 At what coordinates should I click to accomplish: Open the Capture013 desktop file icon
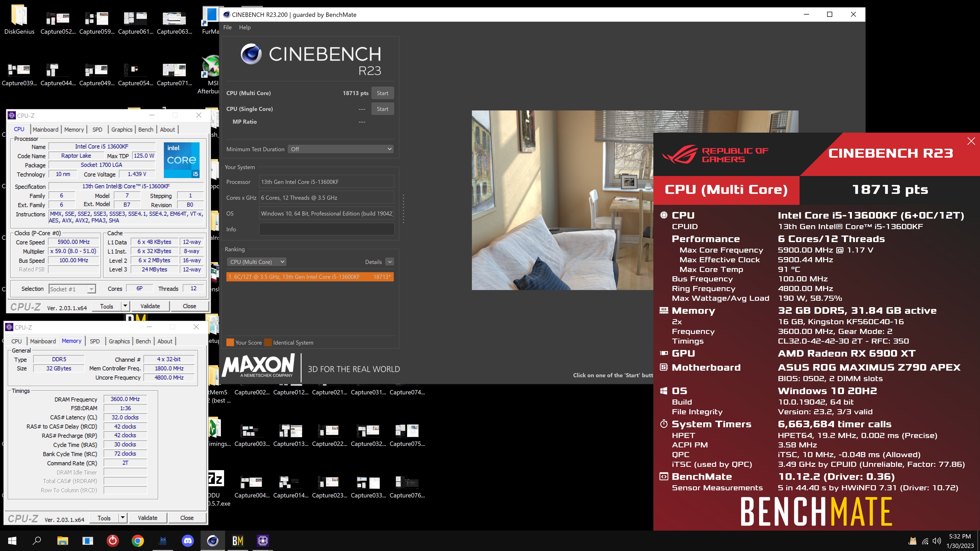[291, 435]
